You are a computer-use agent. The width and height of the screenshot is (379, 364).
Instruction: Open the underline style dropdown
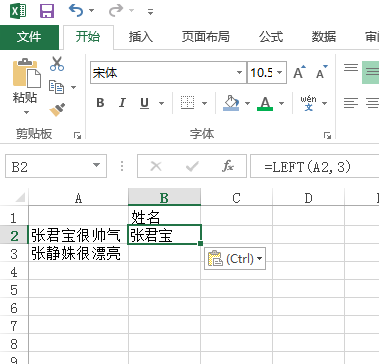coord(162,103)
